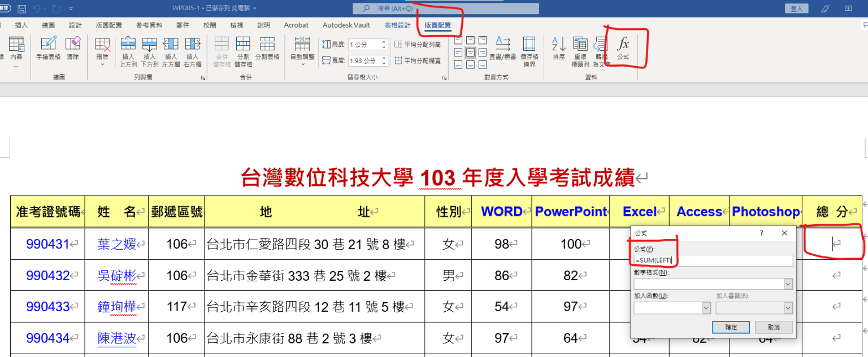Screen dimensions: 868x357
Task: Save the document with the floppy icon
Action: pyautogui.click(x=22, y=8)
